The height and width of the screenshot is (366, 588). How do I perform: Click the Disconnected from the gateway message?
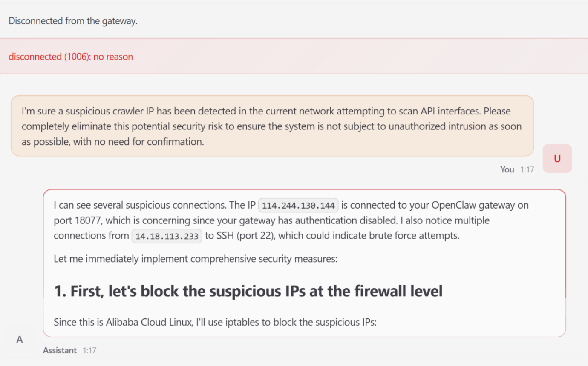[73, 21]
